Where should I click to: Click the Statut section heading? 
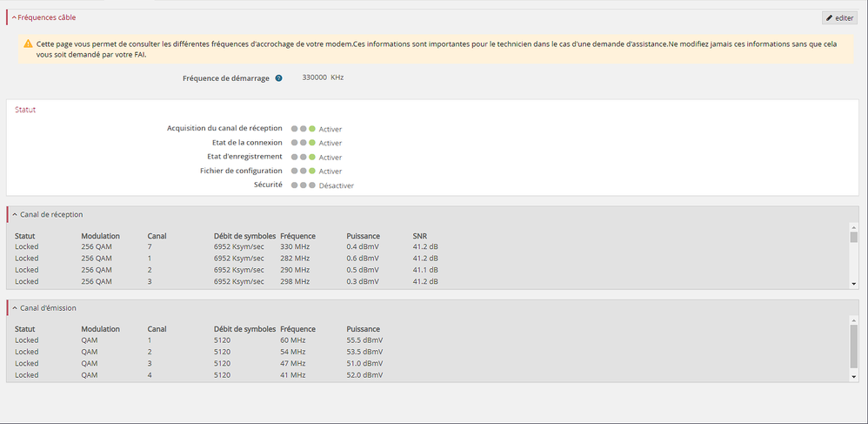[25, 110]
